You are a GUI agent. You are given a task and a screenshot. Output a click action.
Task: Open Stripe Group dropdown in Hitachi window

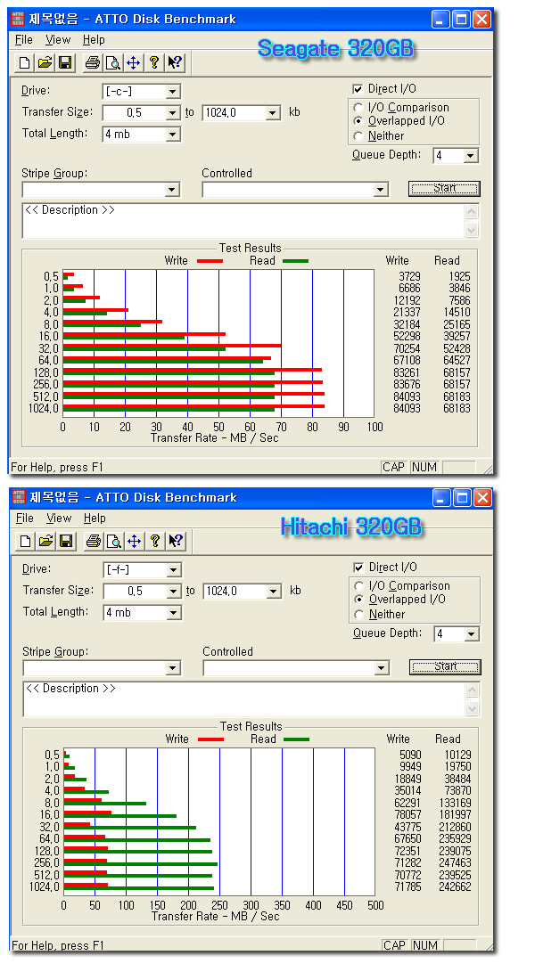pos(173,668)
